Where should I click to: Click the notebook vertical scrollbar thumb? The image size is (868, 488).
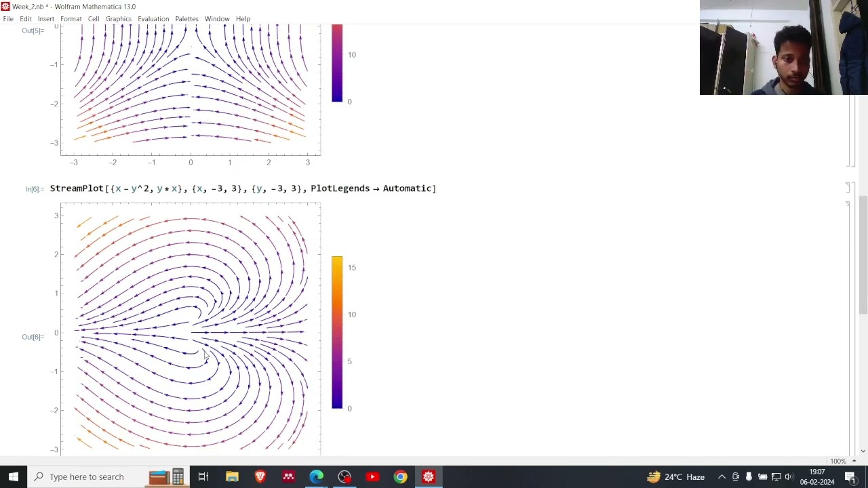click(x=863, y=254)
